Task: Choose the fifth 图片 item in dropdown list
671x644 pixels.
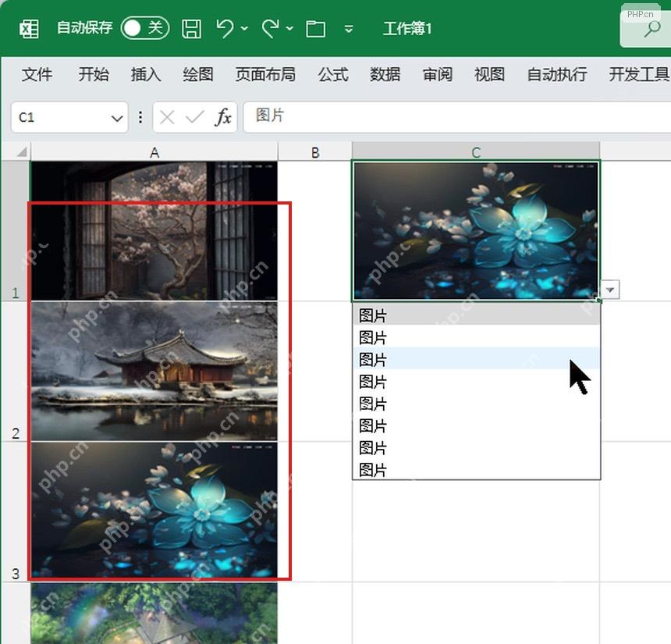Action: tap(476, 403)
